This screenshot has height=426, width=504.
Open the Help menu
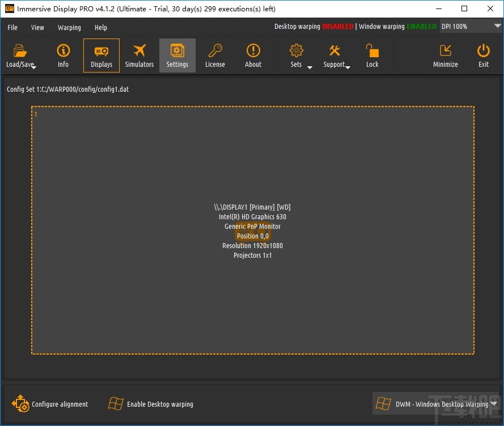coord(100,28)
